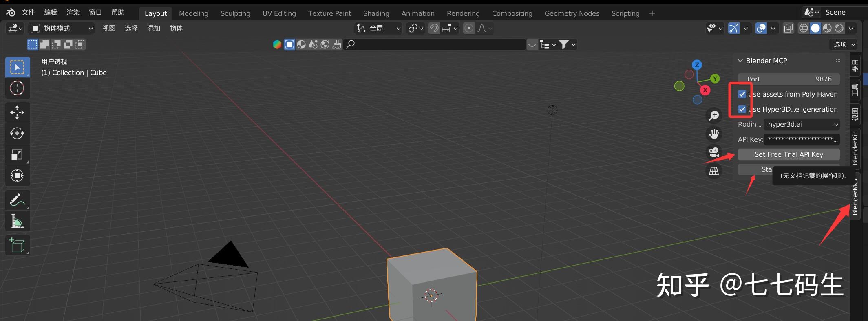Toggle viewport overlays display
This screenshot has height=321, width=868.
pyautogui.click(x=761, y=28)
